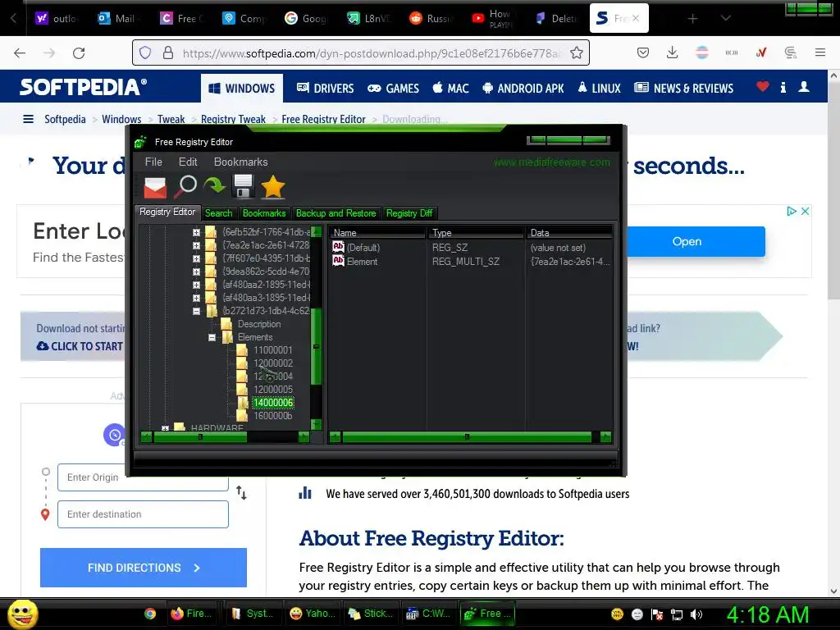Click the tree pane horizontal scrollbar thumb
Screen dimensions: 840x630
(200, 437)
